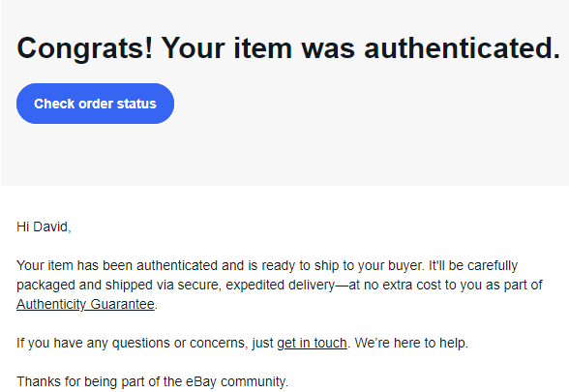Viewport: 569px width, 392px height.
Task: Select the word authenticated in the heading
Action: pyautogui.click(x=463, y=48)
